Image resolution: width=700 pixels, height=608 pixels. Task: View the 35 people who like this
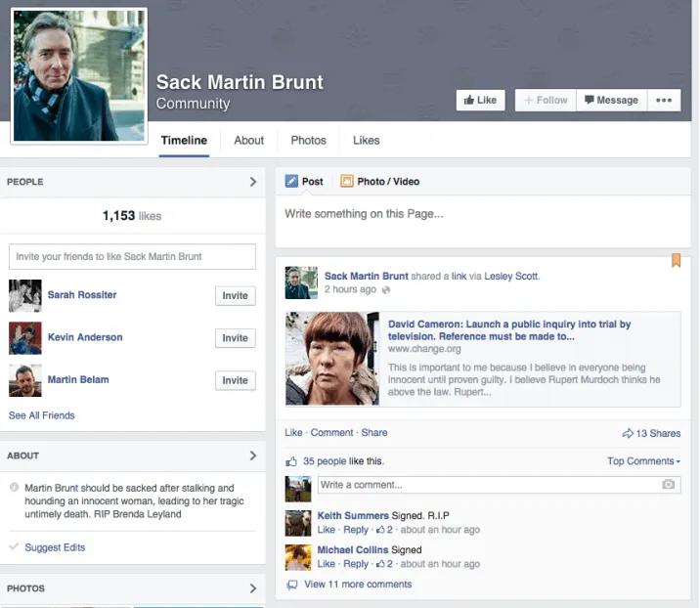[325, 461]
